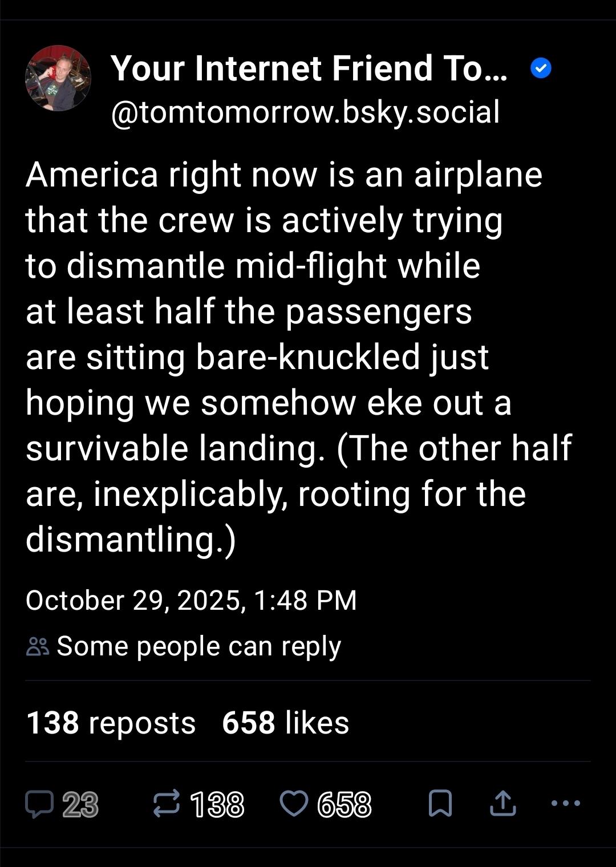Click the like count 658 beside the heart
The width and height of the screenshot is (616, 867).
pos(344,805)
